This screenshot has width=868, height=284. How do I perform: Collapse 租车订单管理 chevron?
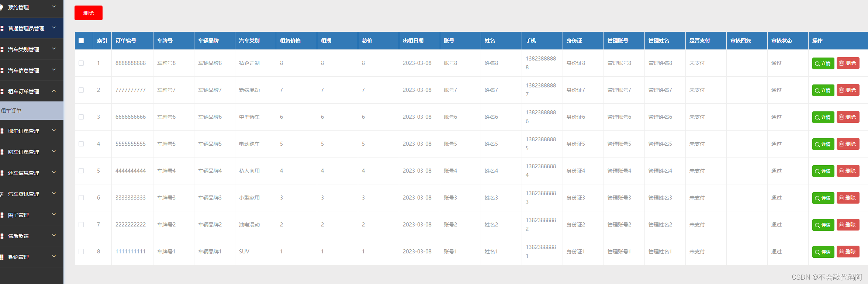click(x=54, y=91)
